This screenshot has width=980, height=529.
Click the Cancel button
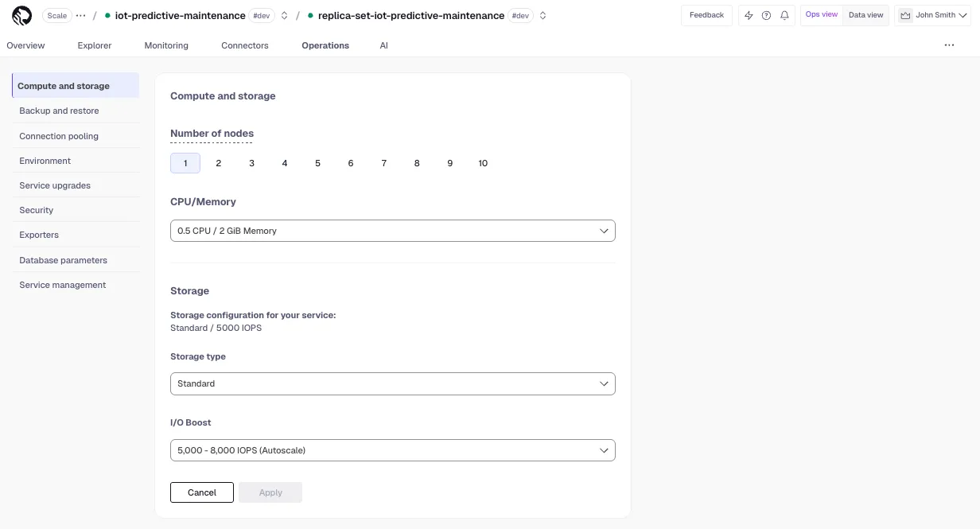202,492
